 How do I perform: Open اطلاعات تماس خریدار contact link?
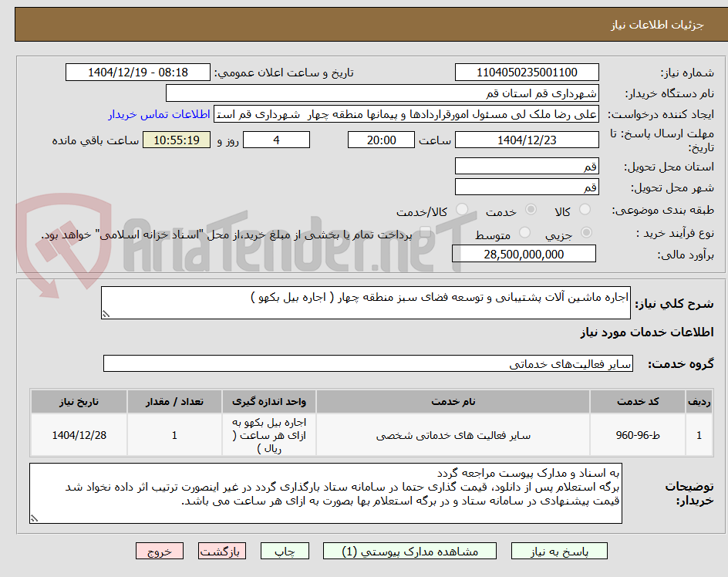[159, 114]
